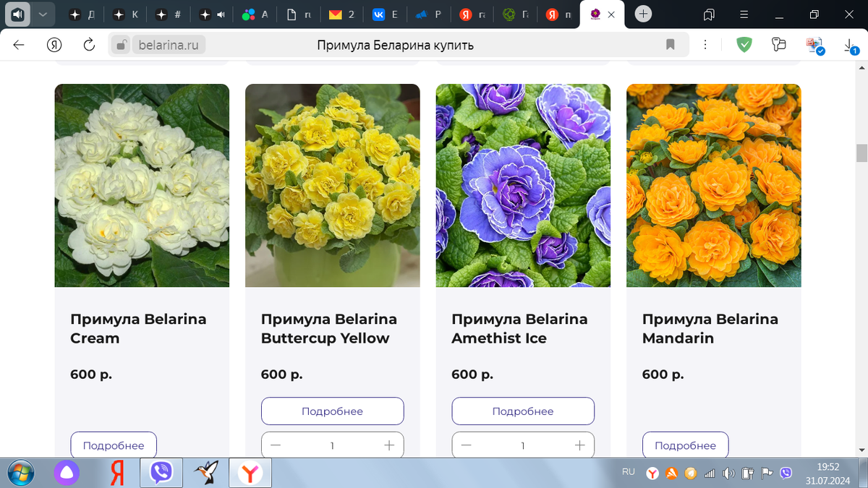Image resolution: width=868 pixels, height=488 pixels.
Task: Open the volume control in the tray
Action: coord(728,474)
